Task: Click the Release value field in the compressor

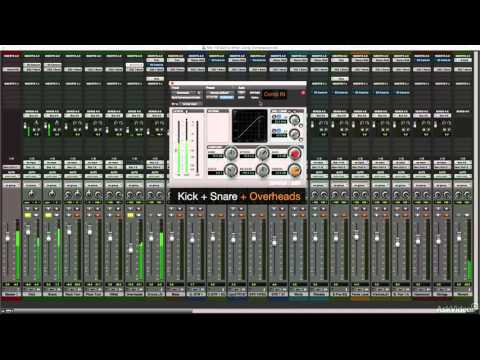Action: pos(248,173)
